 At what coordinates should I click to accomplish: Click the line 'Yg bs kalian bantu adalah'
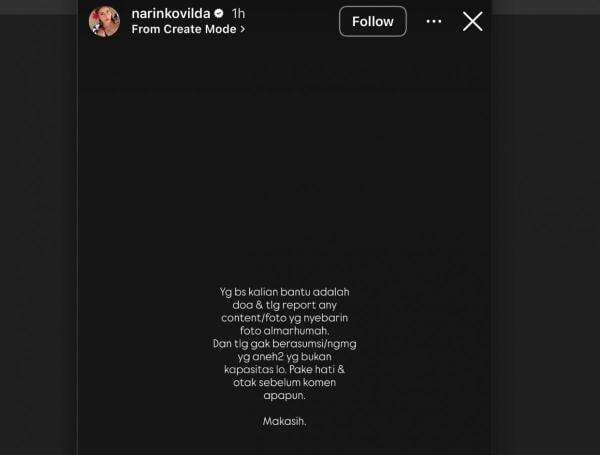[284, 292]
